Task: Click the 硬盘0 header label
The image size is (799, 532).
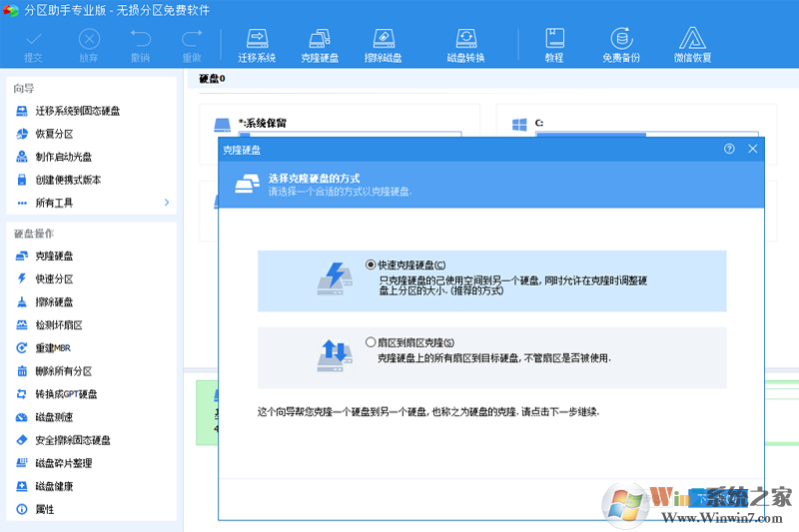Action: click(x=212, y=79)
